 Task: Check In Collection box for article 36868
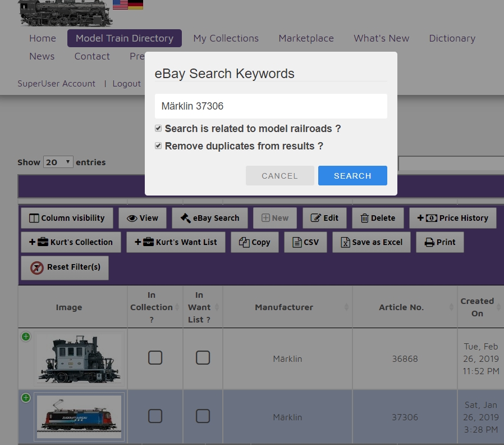tap(155, 357)
